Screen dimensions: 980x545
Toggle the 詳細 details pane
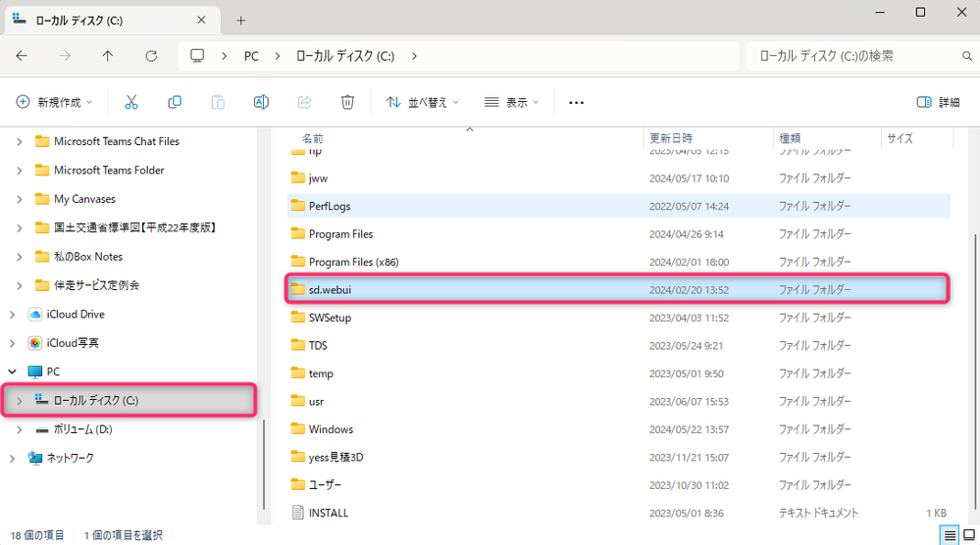click(938, 102)
